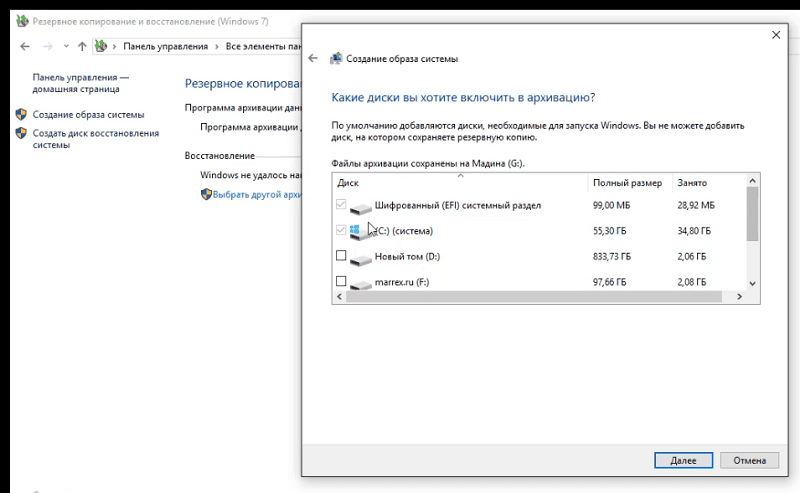
Task: Click 'Создать диск восстановления системы' link
Action: [x=96, y=139]
